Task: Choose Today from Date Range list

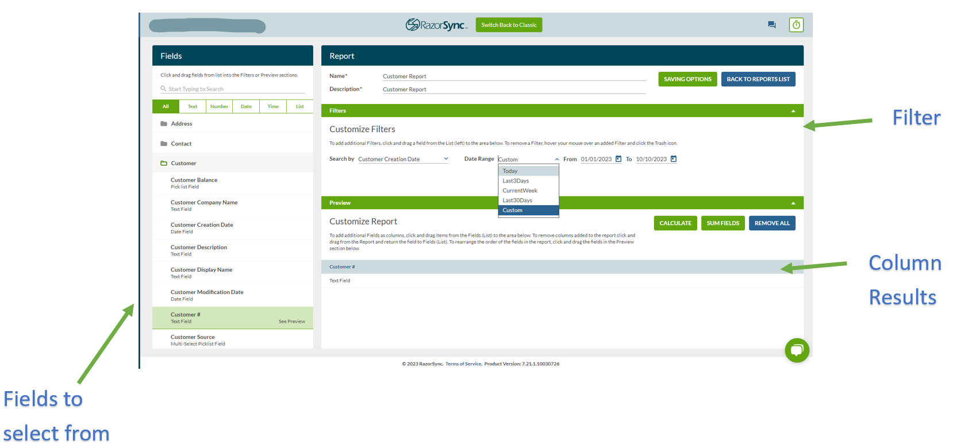Action: coord(529,171)
